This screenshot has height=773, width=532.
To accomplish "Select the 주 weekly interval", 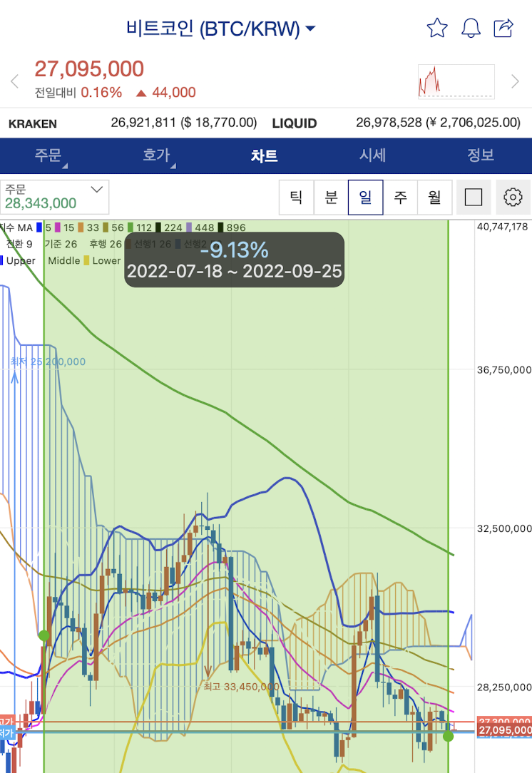I will [x=400, y=198].
